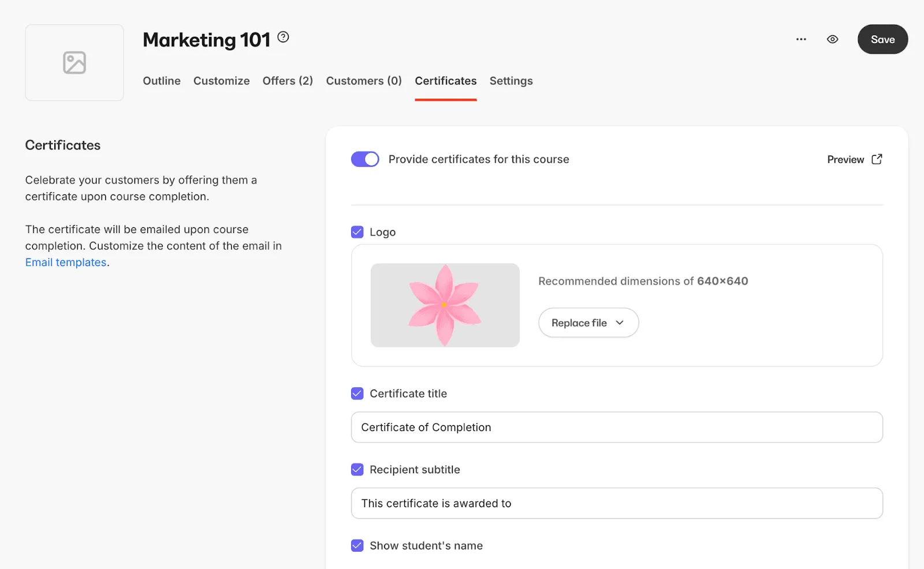The height and width of the screenshot is (569, 924).
Task: Toggle Provide certificates for this course switch
Action: click(365, 159)
